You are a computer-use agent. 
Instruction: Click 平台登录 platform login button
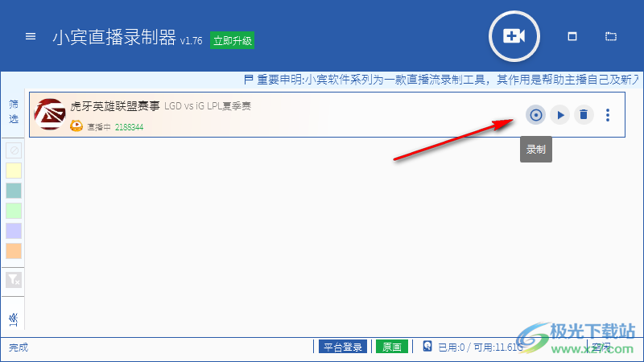click(343, 347)
